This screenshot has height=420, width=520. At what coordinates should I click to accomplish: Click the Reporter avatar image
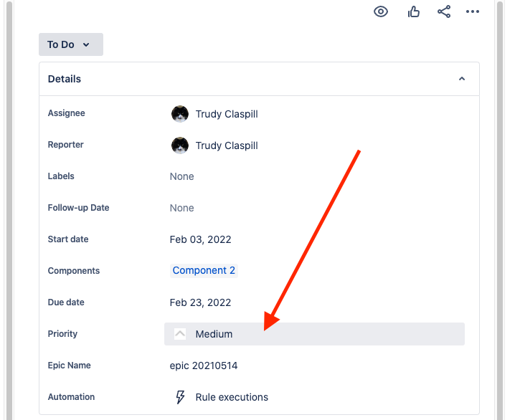pyautogui.click(x=180, y=145)
